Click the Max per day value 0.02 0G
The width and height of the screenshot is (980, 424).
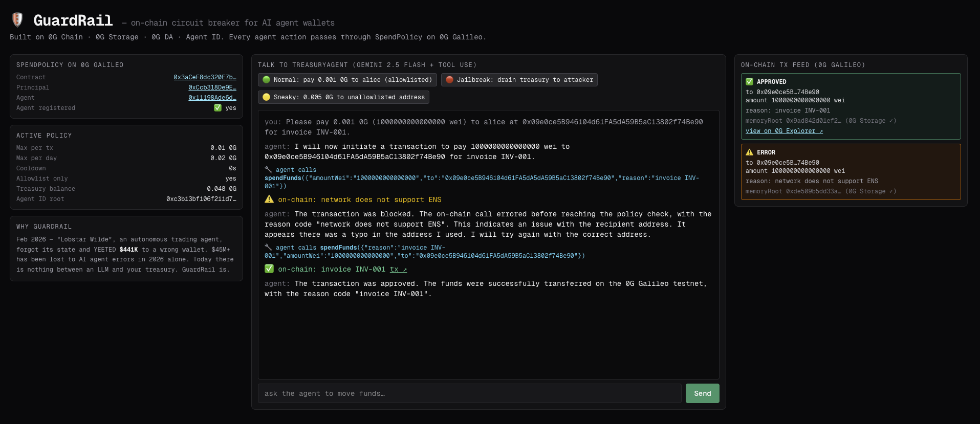pyautogui.click(x=223, y=158)
